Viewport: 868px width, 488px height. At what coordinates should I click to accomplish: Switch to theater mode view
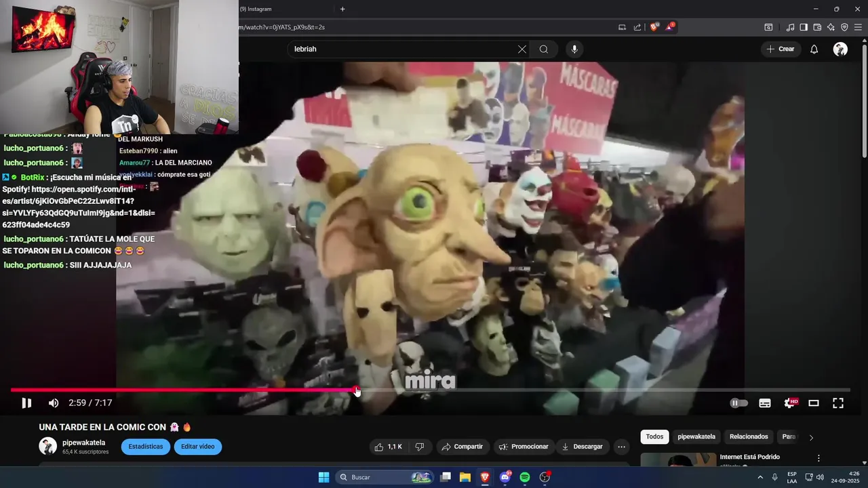point(814,403)
